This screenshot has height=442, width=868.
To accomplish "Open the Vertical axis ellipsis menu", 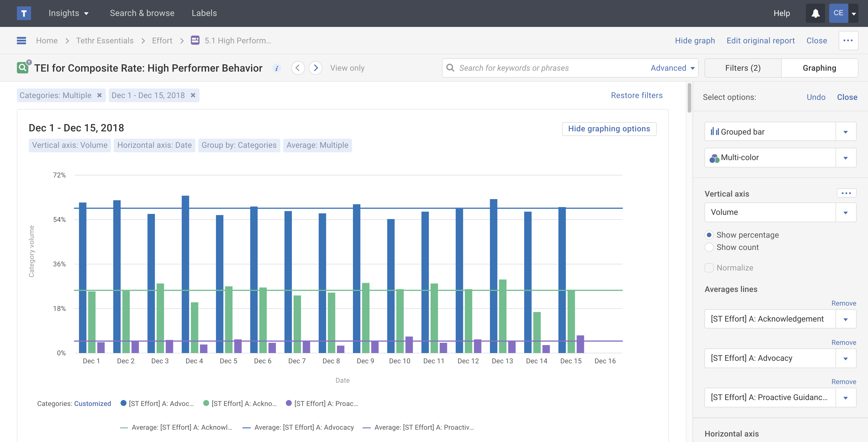I will pos(846,193).
